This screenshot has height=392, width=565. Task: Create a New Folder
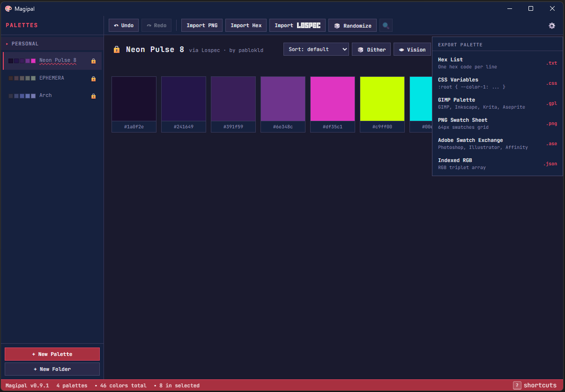click(52, 369)
